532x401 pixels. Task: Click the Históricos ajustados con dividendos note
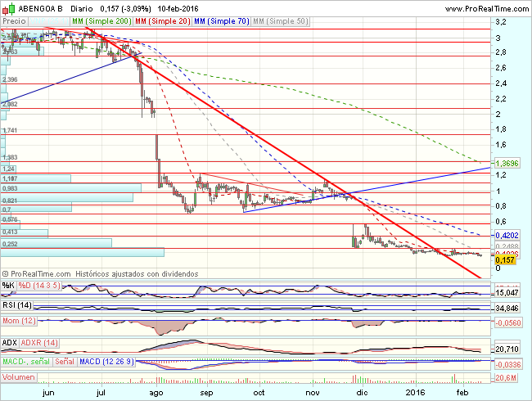pyautogui.click(x=137, y=274)
